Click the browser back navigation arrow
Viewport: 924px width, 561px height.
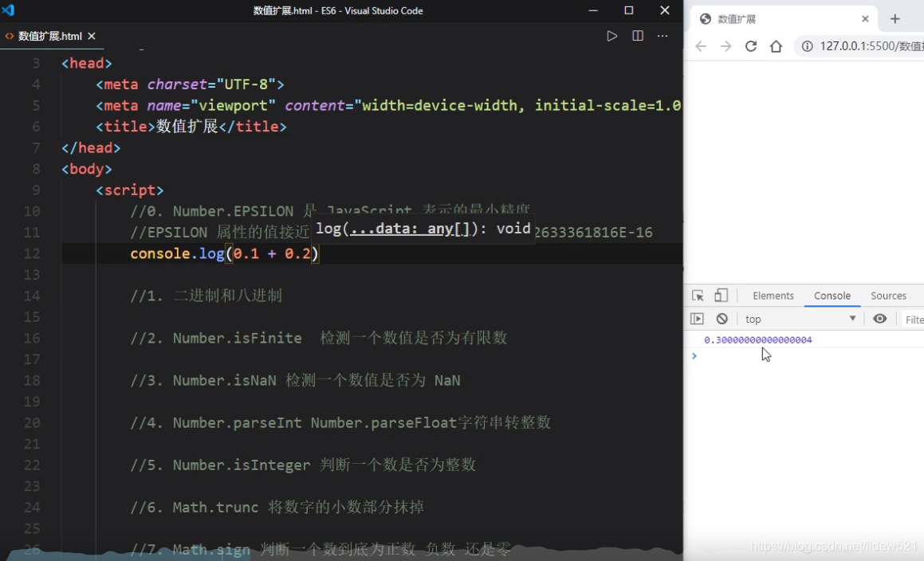tap(700, 46)
